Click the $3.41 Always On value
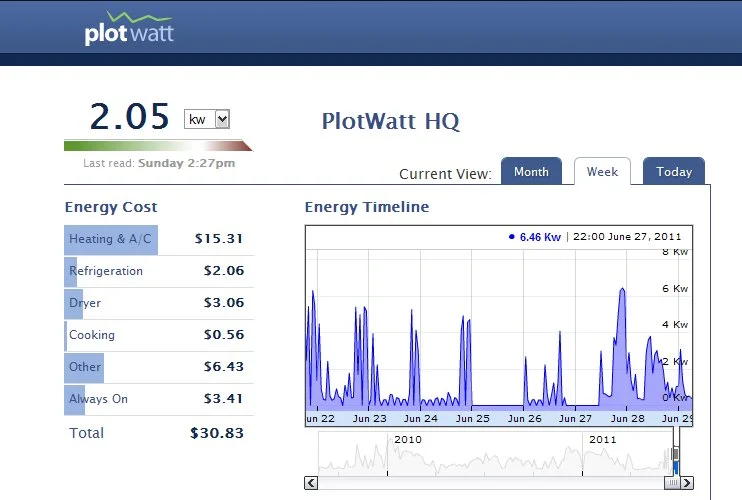Image resolution: width=742 pixels, height=500 pixels. tap(223, 399)
